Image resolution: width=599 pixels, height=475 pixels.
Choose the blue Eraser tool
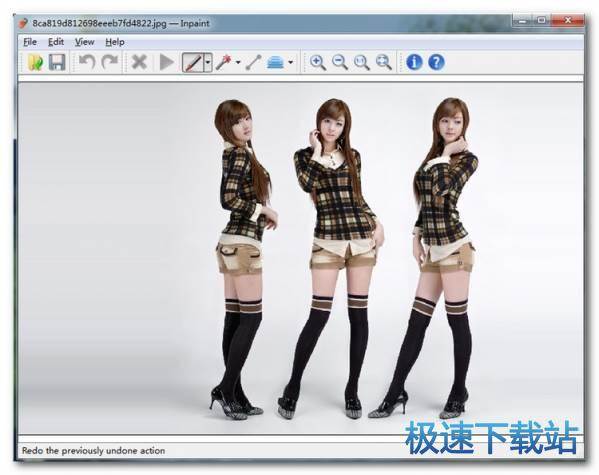coord(275,62)
